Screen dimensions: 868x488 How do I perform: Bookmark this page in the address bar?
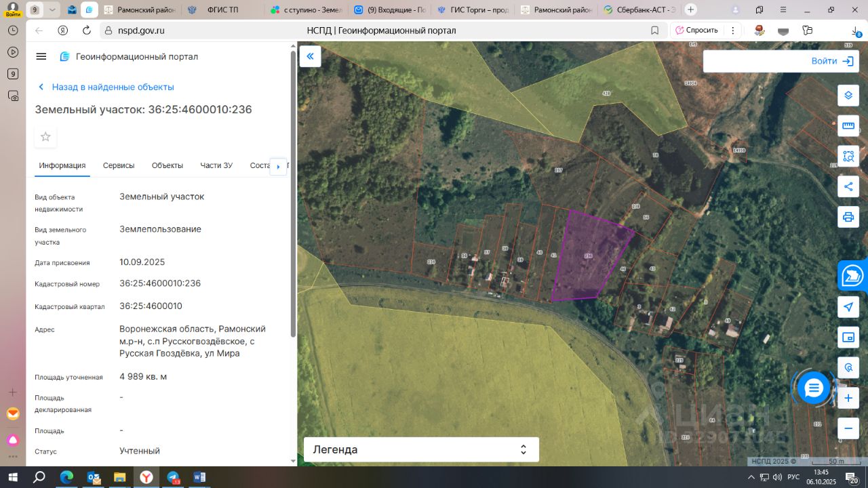[654, 30]
